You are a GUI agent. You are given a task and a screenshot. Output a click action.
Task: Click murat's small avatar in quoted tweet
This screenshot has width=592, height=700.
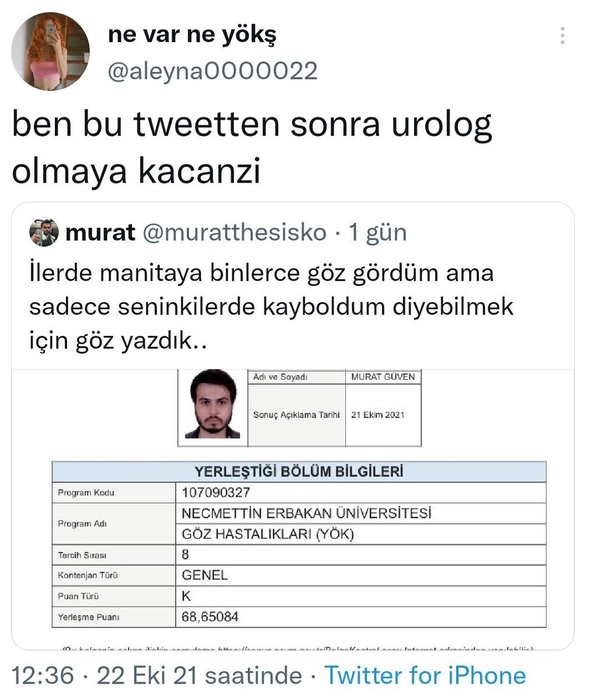[x=44, y=232]
